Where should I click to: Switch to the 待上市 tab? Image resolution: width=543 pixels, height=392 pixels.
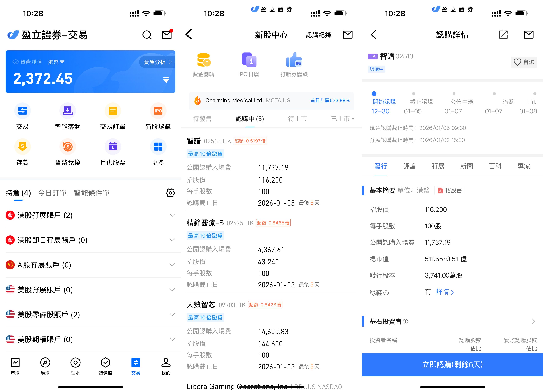pyautogui.click(x=297, y=119)
